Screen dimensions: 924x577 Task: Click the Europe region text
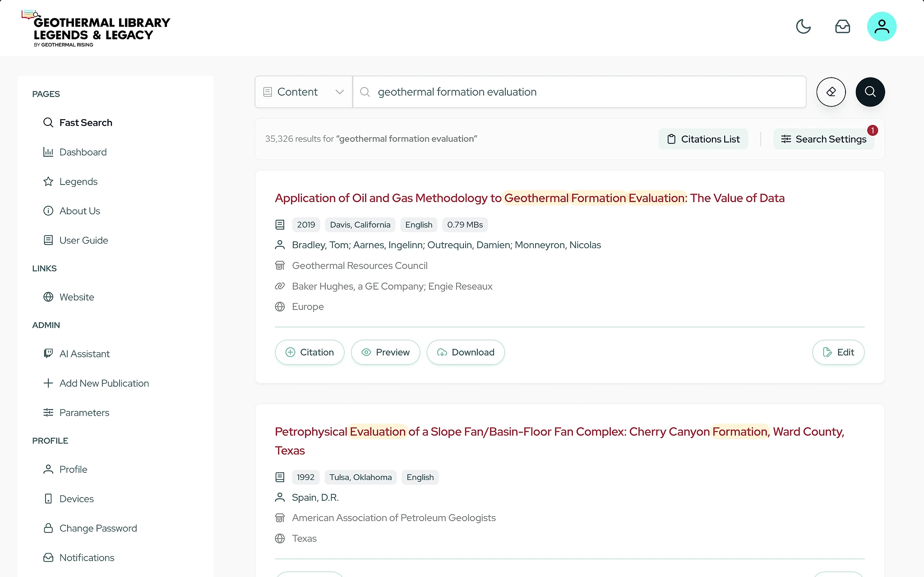coord(308,307)
